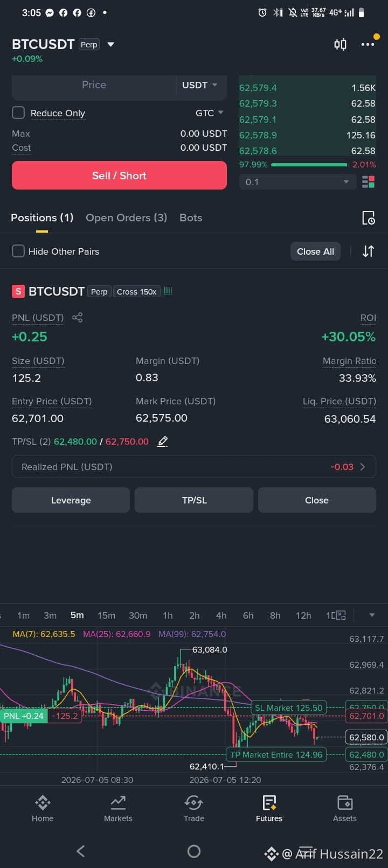The width and height of the screenshot is (388, 868).
Task: Tap the sort arrows icon next to Close All
Action: tap(368, 251)
